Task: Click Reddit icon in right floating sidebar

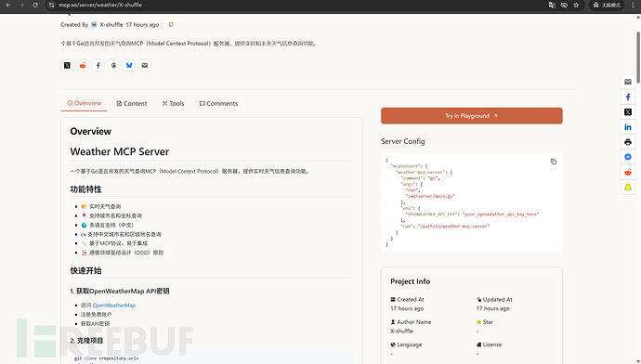Action: (x=628, y=173)
